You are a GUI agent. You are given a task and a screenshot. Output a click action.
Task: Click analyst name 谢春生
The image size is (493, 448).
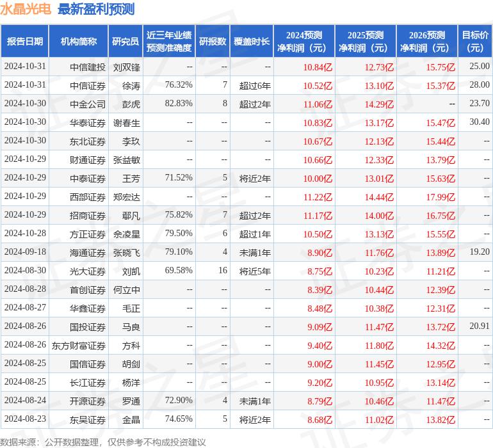coord(127,123)
